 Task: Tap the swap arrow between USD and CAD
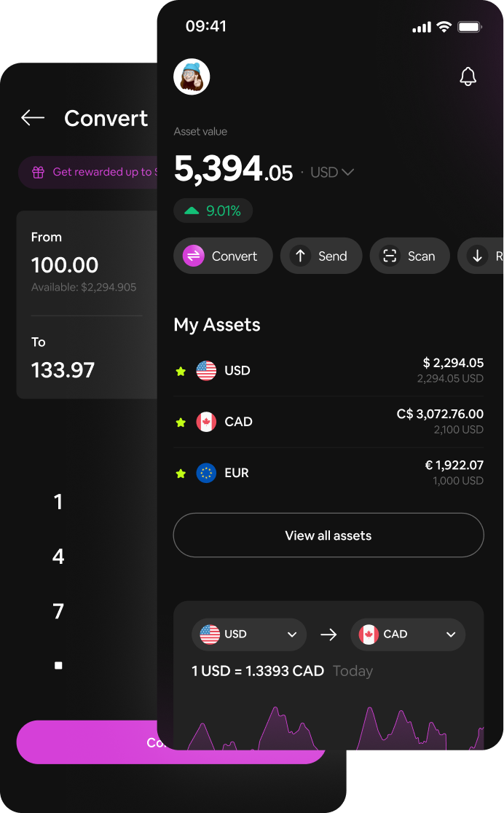328,635
